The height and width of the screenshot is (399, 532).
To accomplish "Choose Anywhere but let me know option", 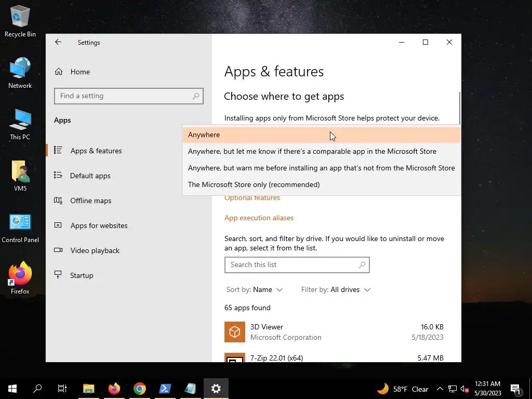I will click(321, 151).
